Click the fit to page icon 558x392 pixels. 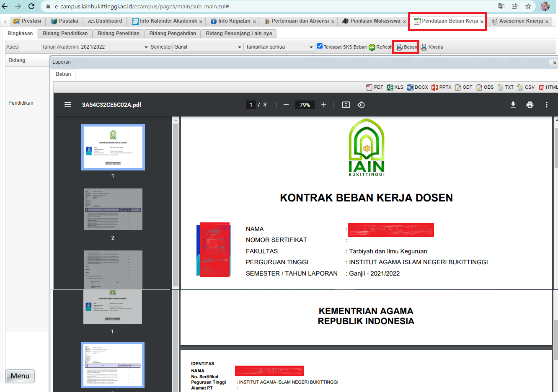[346, 105]
